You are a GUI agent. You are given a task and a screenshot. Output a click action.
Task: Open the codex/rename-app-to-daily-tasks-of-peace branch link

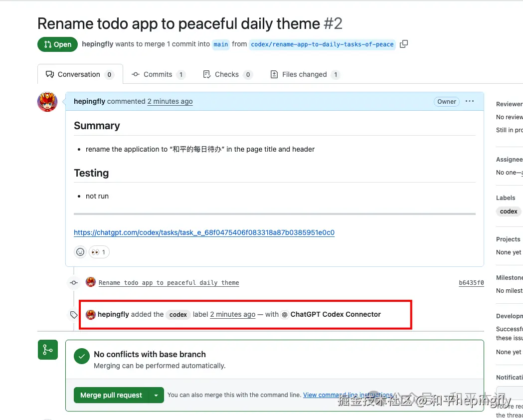[x=322, y=44]
